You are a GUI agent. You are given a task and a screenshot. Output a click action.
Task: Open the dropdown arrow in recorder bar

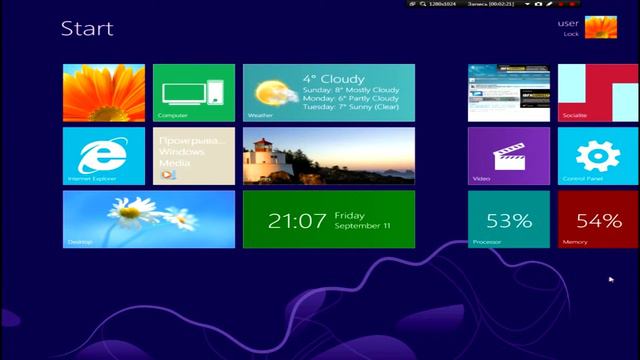tap(527, 4)
